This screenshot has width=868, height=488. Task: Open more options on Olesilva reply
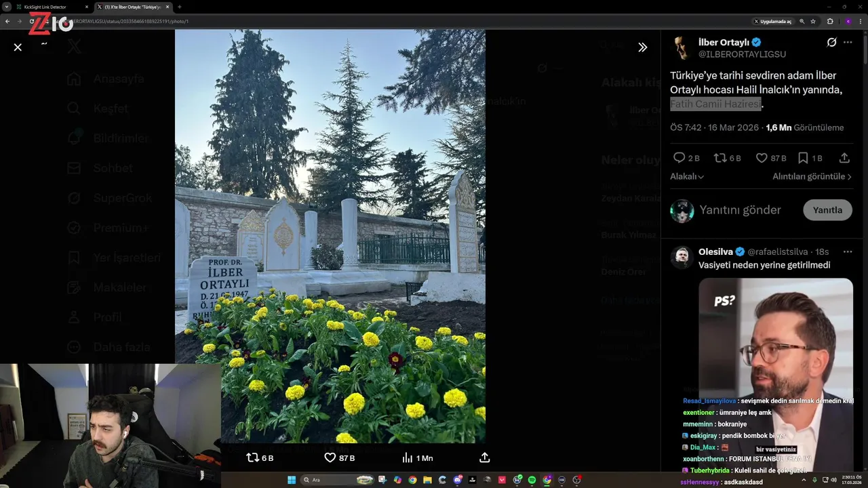[x=848, y=252]
